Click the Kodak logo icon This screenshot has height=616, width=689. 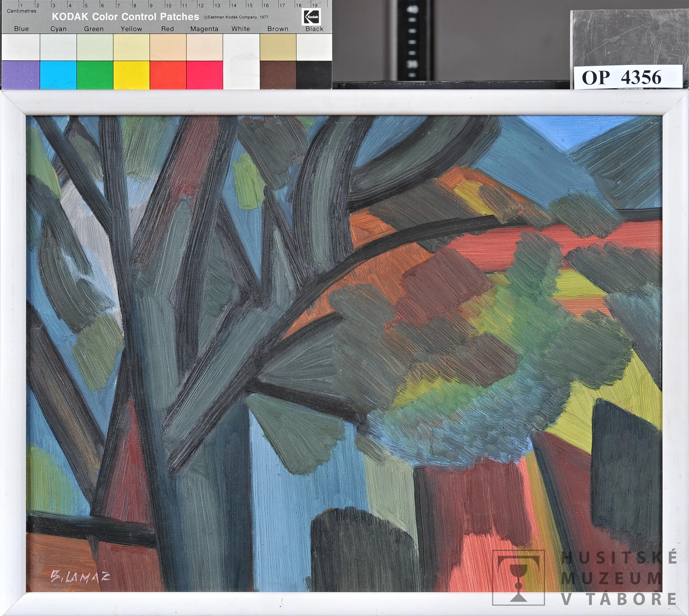click(x=311, y=16)
